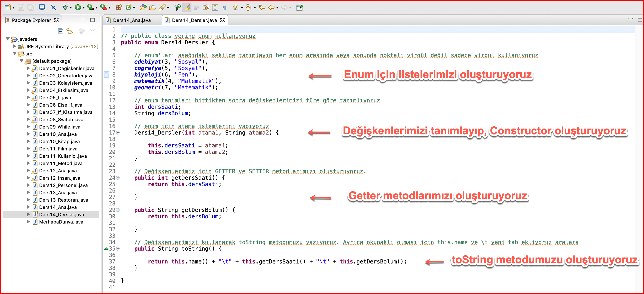Toggle Word Wrap toolbar icon

point(206,8)
